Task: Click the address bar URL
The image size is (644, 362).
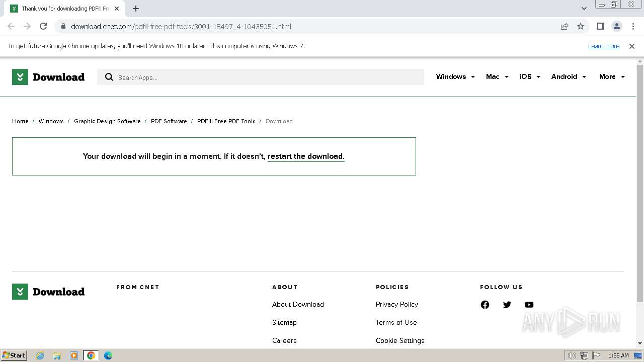Action: (181, 27)
